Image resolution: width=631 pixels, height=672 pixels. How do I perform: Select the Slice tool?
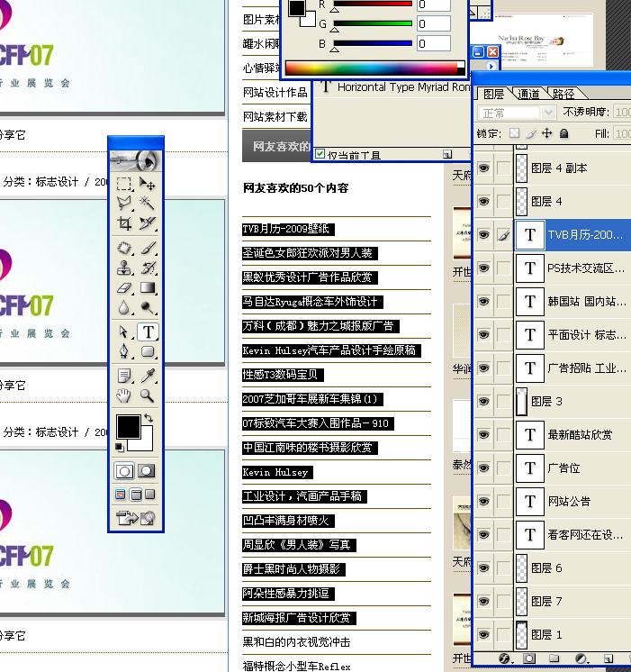(148, 222)
